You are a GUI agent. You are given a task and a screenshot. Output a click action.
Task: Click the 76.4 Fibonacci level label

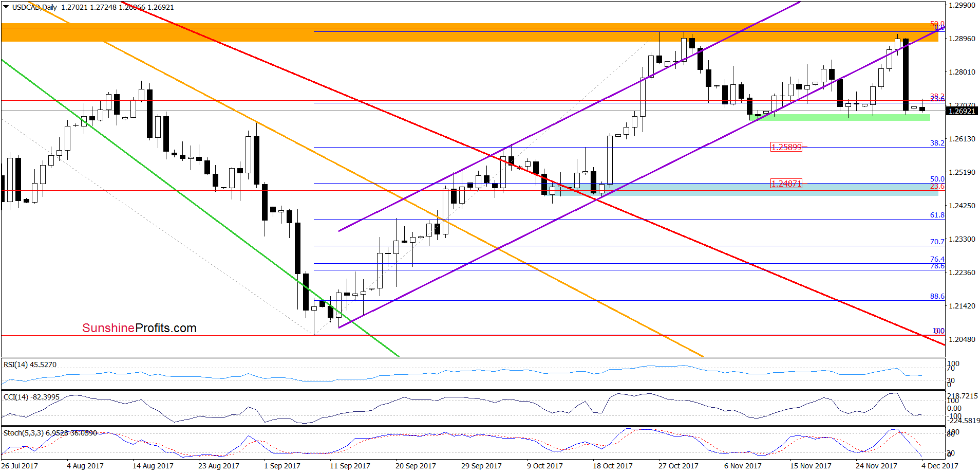937,259
